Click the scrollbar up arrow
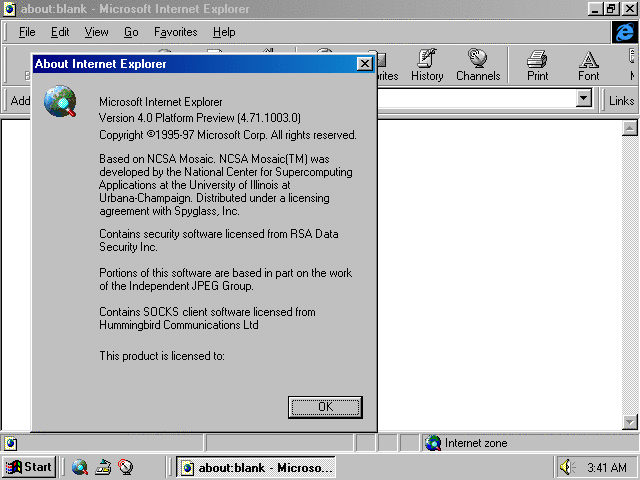This screenshot has width=640, height=480. (629, 128)
